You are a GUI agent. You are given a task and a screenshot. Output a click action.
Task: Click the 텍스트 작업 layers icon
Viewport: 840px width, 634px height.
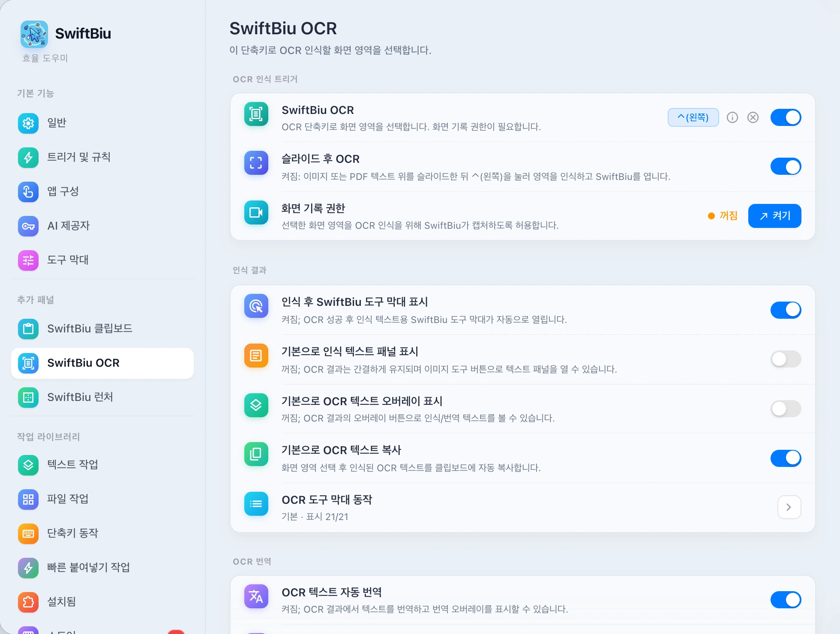(x=28, y=465)
